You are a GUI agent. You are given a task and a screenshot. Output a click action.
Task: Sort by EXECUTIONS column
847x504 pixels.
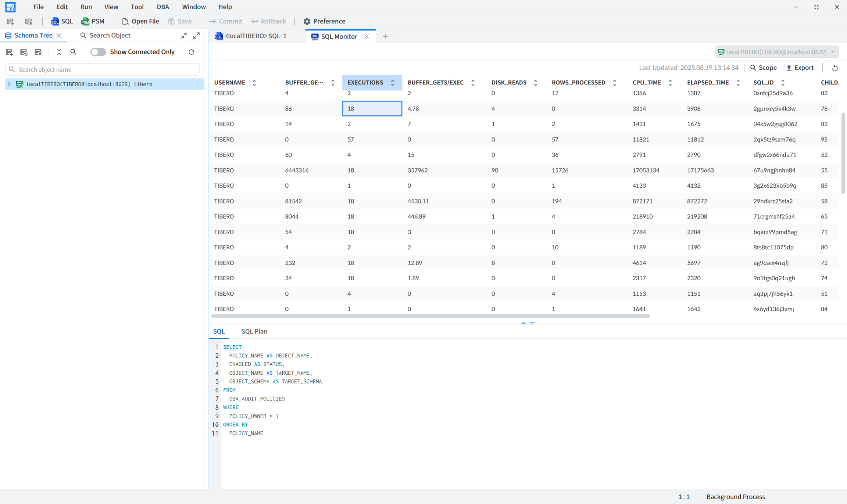point(393,83)
